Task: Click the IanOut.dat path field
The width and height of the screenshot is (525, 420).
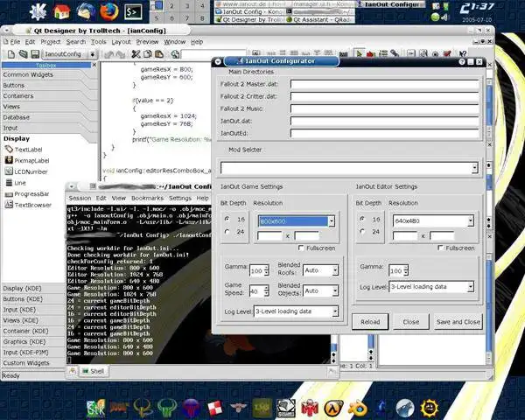Action: pos(384,121)
